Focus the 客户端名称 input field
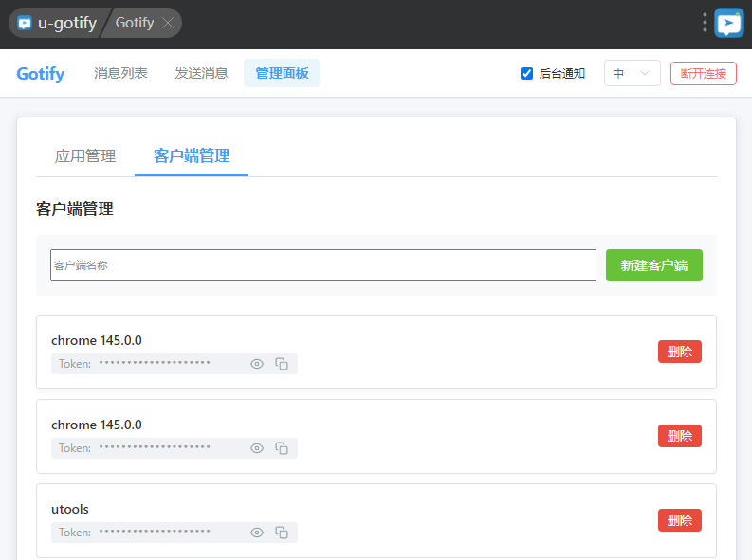 pyautogui.click(x=323, y=265)
